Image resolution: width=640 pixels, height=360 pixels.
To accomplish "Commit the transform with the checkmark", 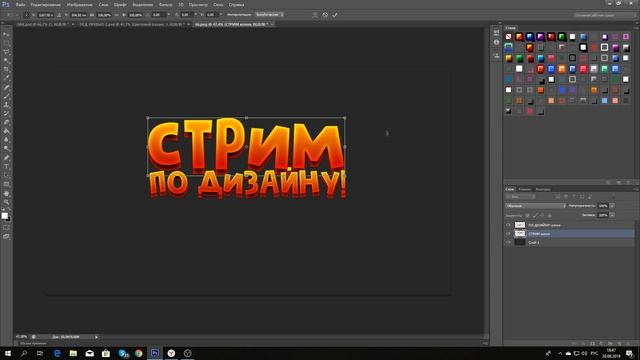I will pos(335,15).
